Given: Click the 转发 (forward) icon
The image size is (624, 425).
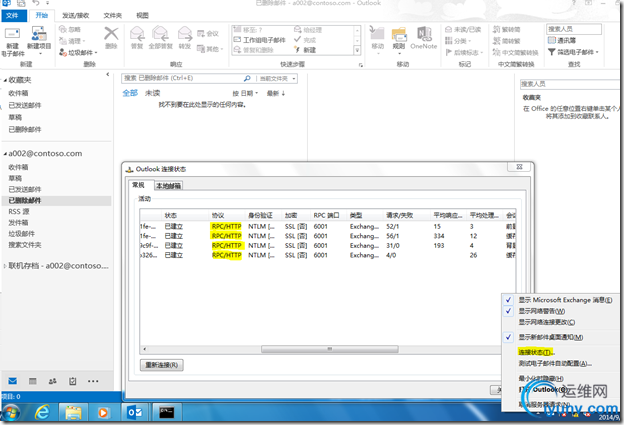Looking at the screenshot, I should click(x=185, y=34).
